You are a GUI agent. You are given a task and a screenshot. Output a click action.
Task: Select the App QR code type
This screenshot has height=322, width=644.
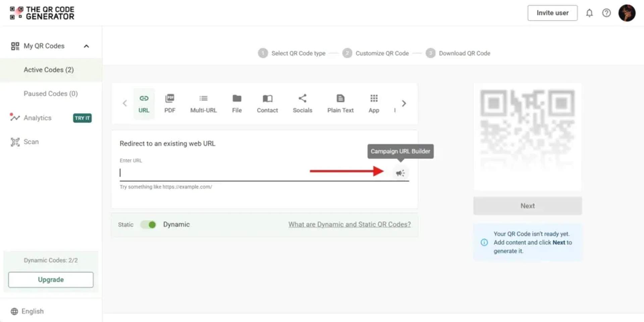pos(374,104)
